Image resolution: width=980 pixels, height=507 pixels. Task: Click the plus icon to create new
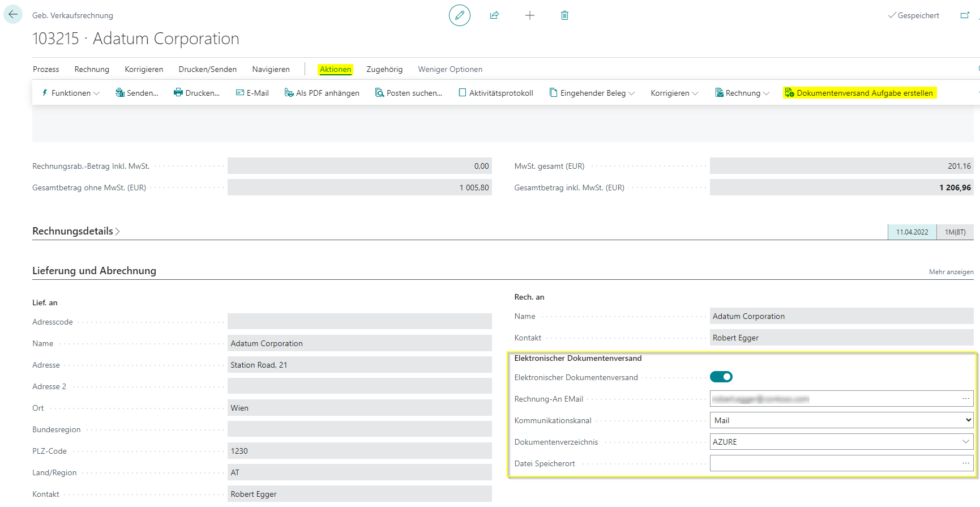(529, 15)
